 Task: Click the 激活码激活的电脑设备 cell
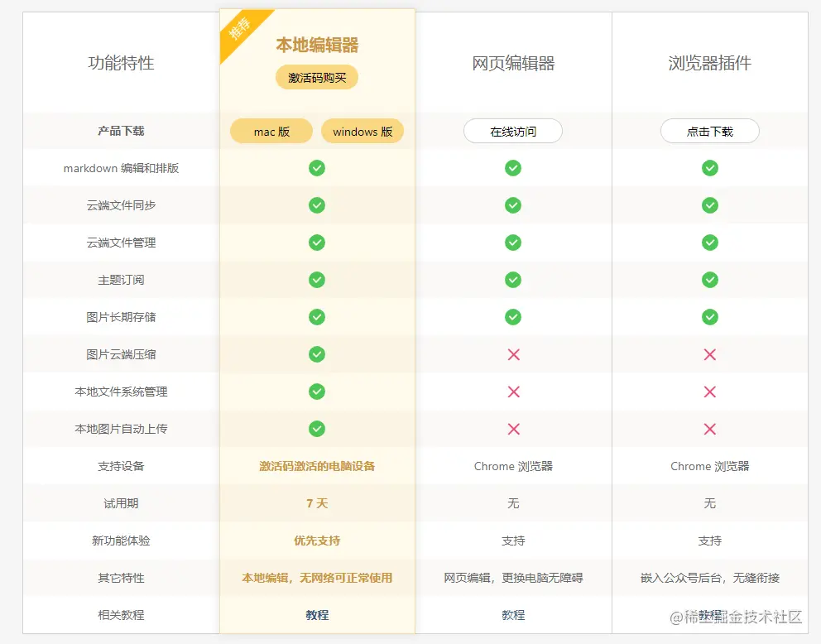coord(317,466)
